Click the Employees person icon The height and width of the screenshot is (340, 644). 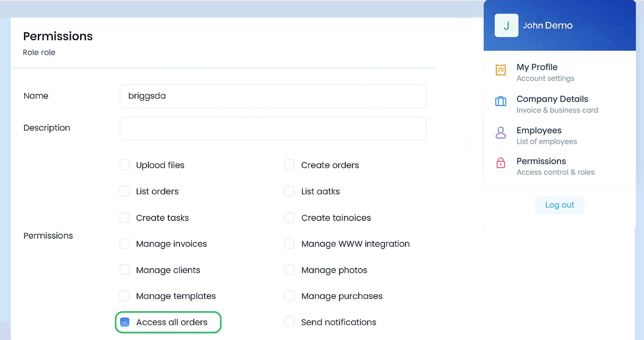coord(500,133)
